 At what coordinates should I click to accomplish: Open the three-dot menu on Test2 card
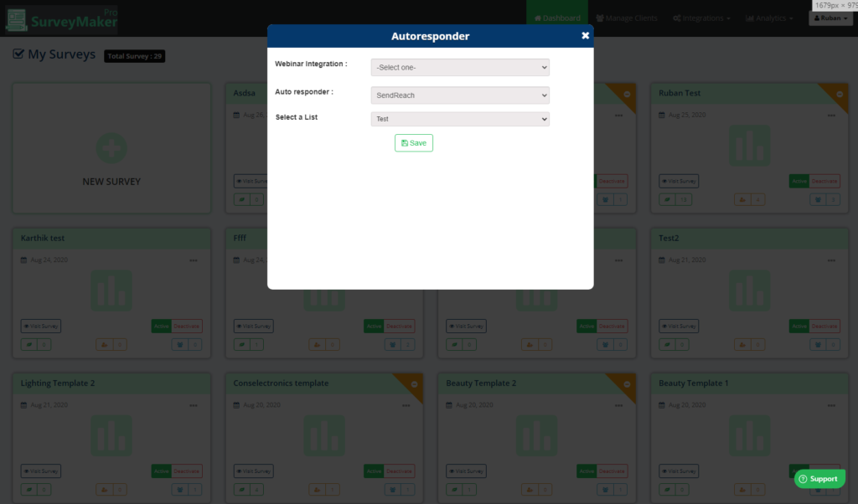831,260
